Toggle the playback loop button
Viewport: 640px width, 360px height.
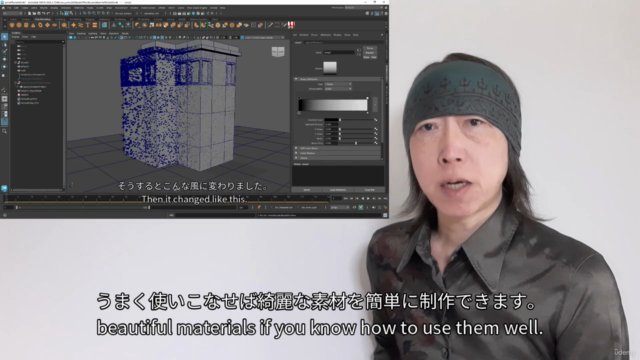pos(354,208)
